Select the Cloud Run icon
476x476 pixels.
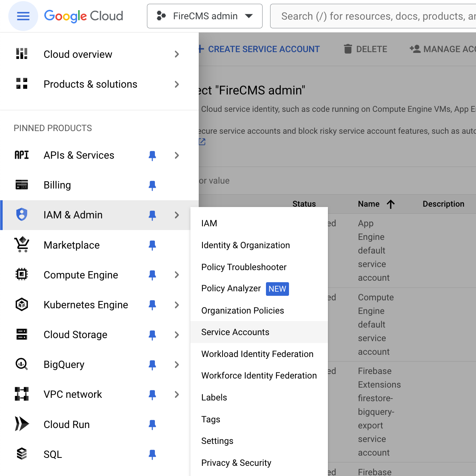[22, 424]
